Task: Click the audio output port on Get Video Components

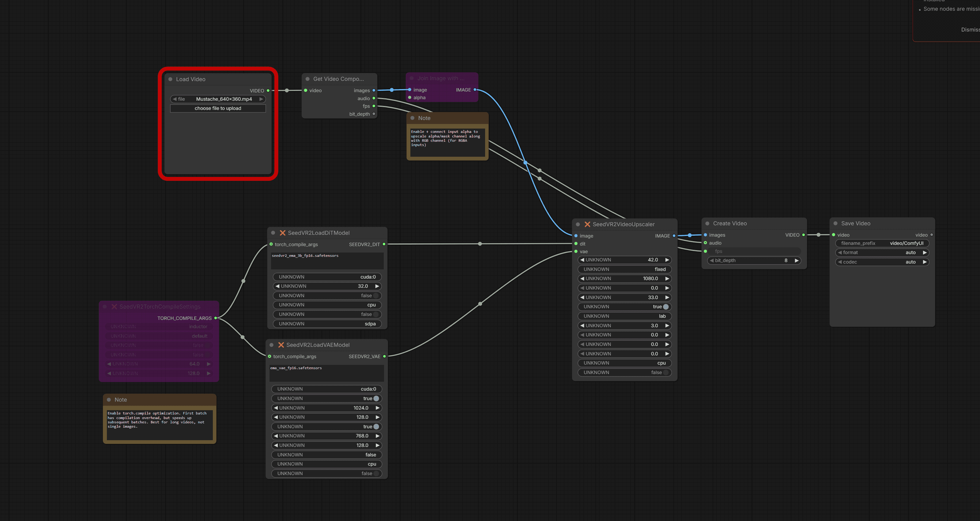Action: 374,99
